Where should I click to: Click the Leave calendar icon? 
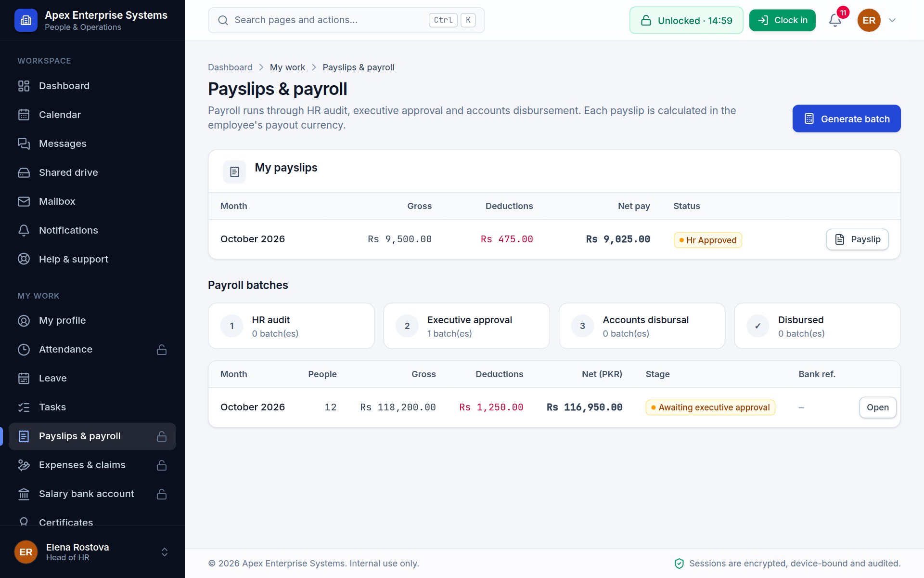(x=24, y=378)
